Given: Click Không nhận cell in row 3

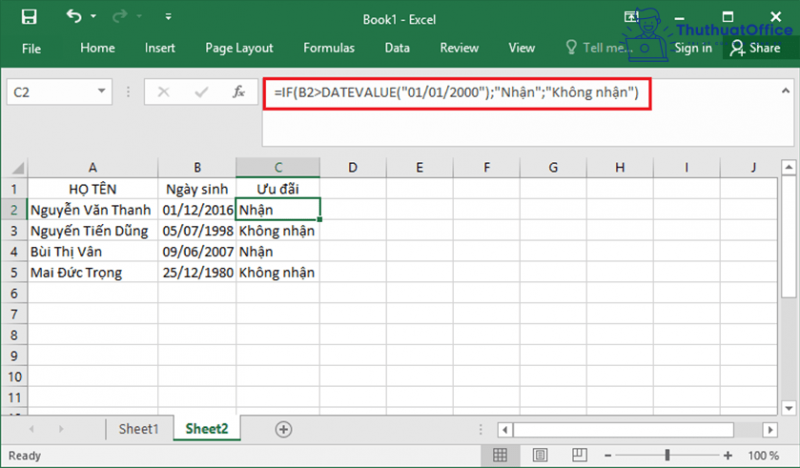Looking at the screenshot, I should click(278, 231).
